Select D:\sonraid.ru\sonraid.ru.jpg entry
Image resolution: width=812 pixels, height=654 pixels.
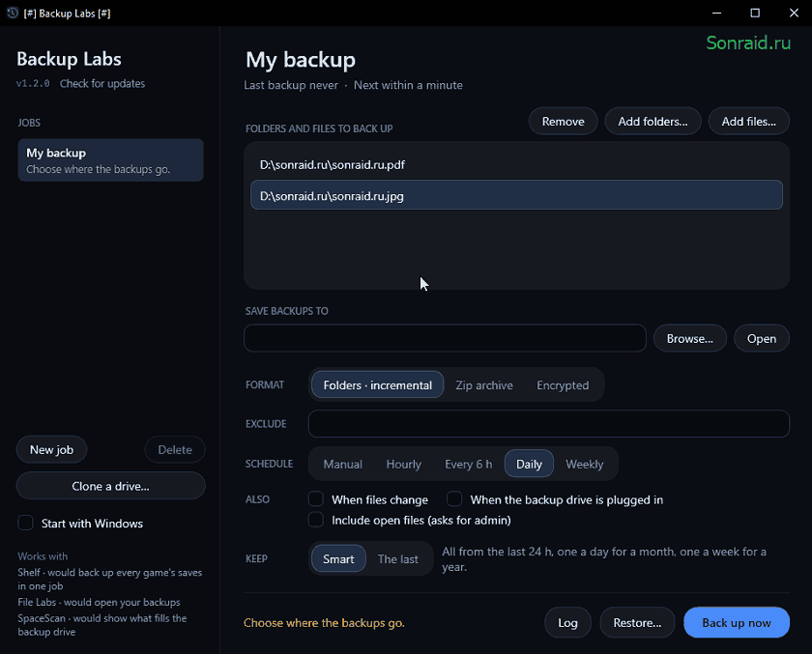click(516, 195)
